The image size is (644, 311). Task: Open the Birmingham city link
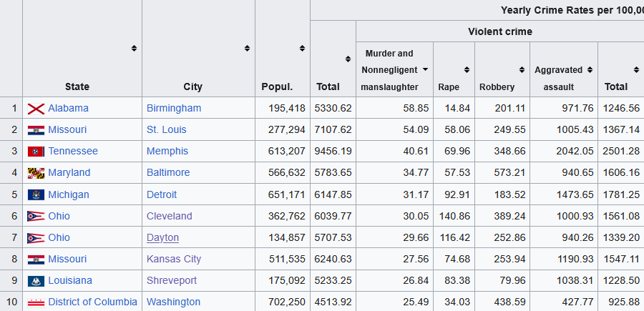[x=174, y=108]
